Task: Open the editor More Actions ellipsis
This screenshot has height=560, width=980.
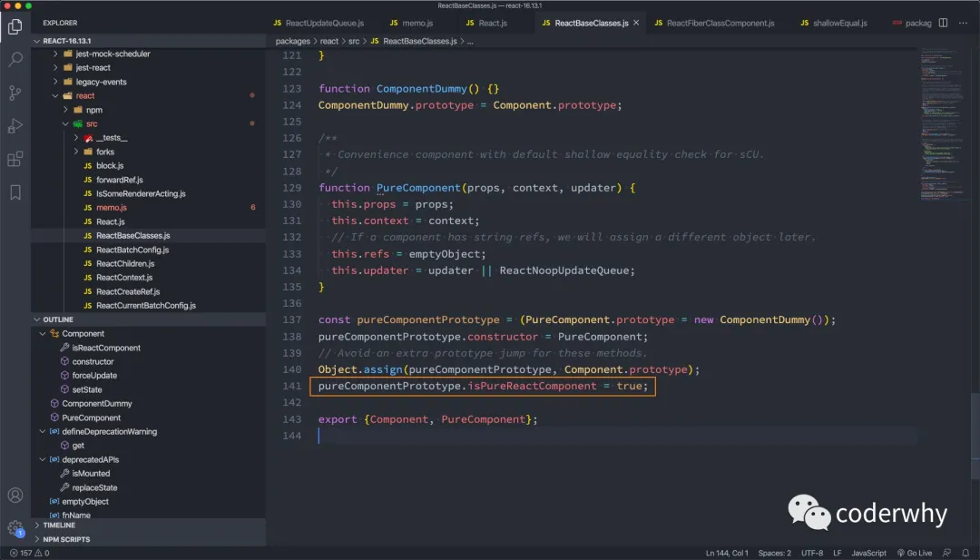Action: [x=963, y=23]
